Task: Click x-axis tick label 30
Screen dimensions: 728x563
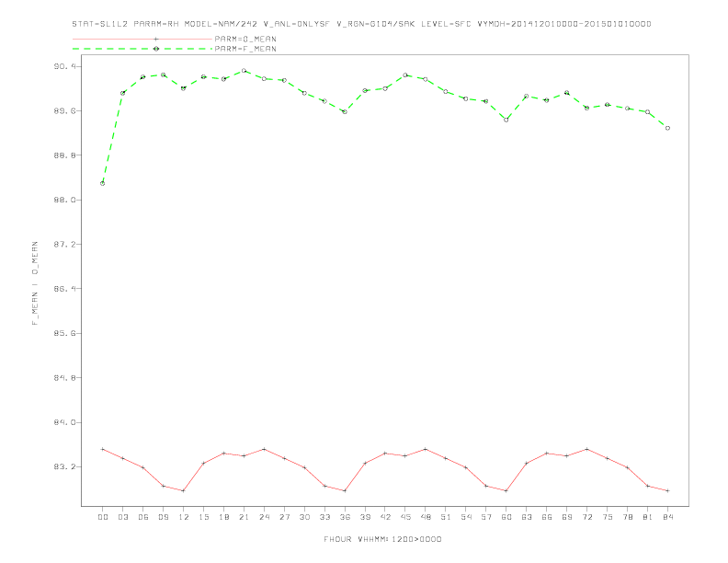Action: pos(304,517)
